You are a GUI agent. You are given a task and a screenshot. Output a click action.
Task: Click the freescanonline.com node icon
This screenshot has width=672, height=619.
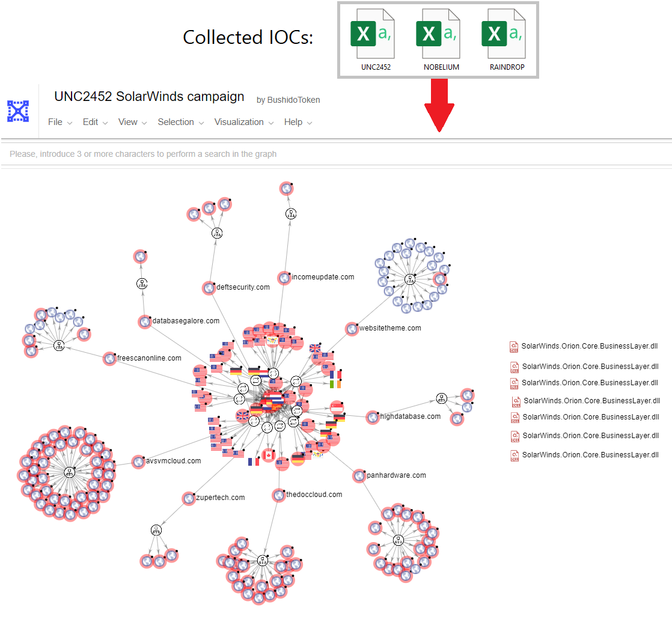[x=109, y=358]
